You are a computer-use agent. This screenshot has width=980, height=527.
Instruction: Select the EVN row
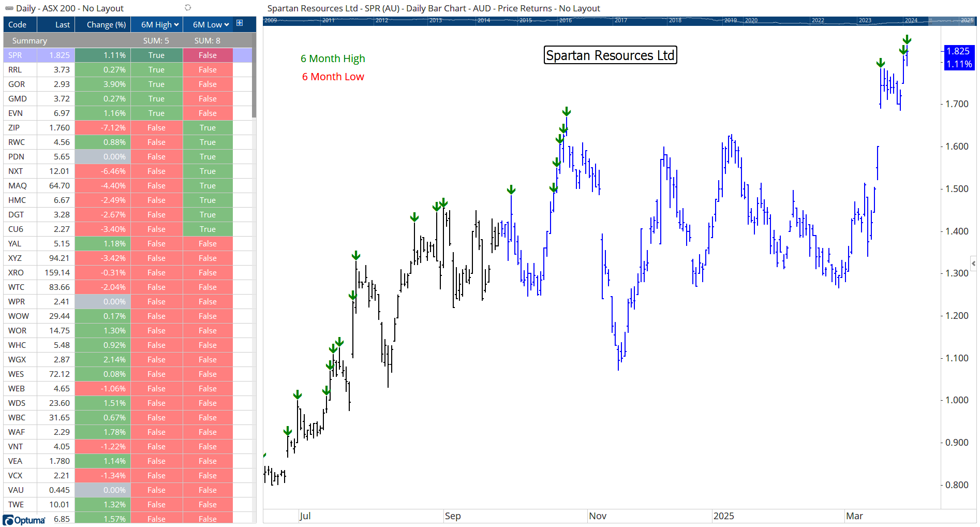(x=20, y=113)
